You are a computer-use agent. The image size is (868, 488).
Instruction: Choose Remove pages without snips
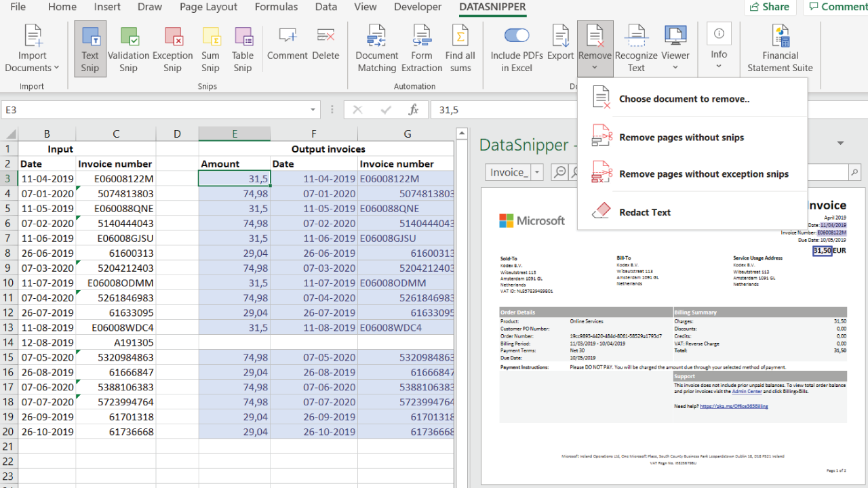(681, 137)
